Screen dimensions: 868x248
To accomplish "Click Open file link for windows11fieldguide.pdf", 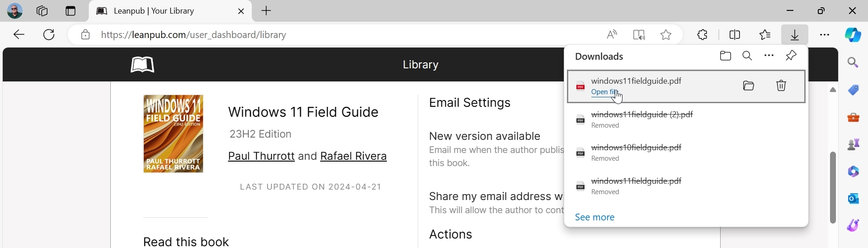I will click(x=604, y=93).
